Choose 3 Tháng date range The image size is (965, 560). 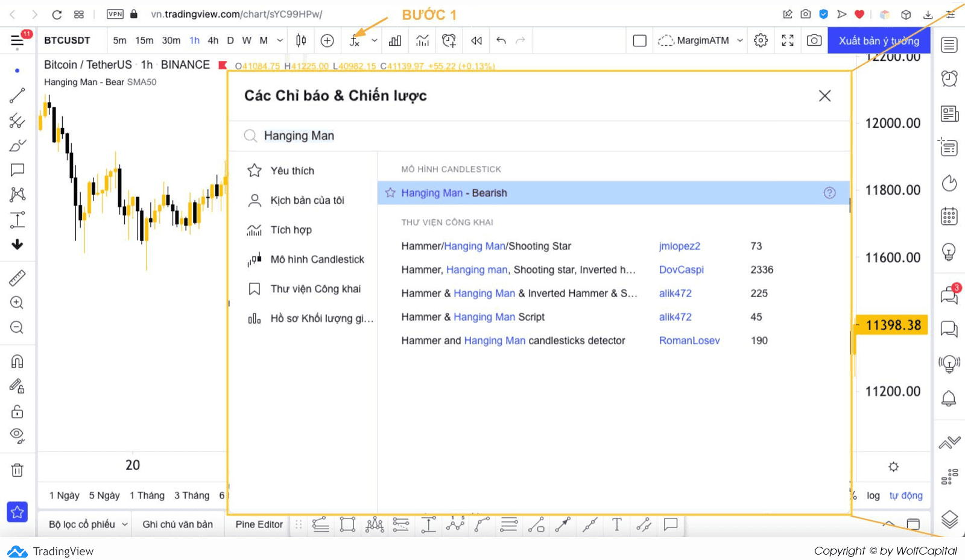click(192, 496)
